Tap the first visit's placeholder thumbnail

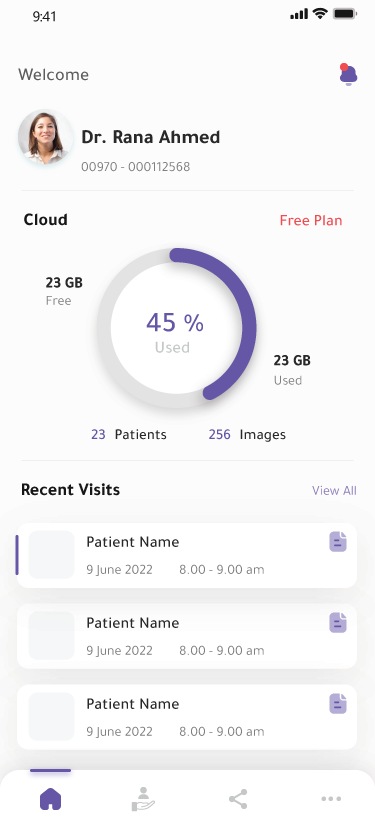click(x=51, y=554)
